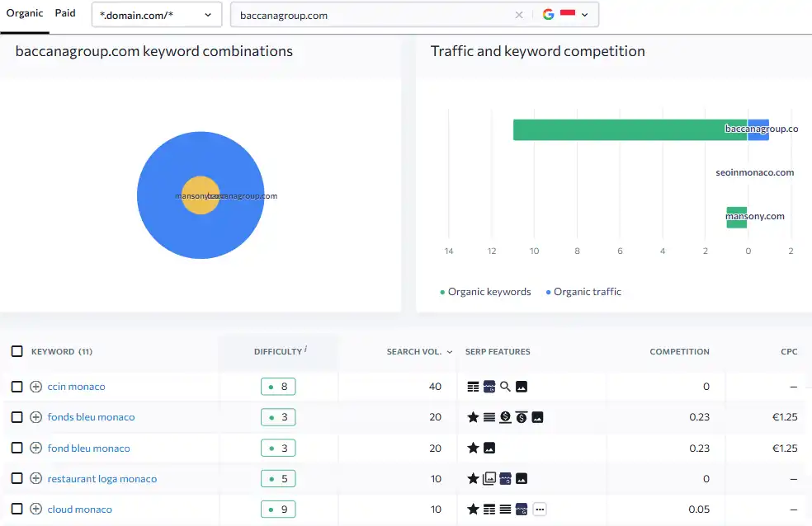Screen dimensions: 812x526
Task: Open the ccin monaco keyword link
Action: [76, 387]
